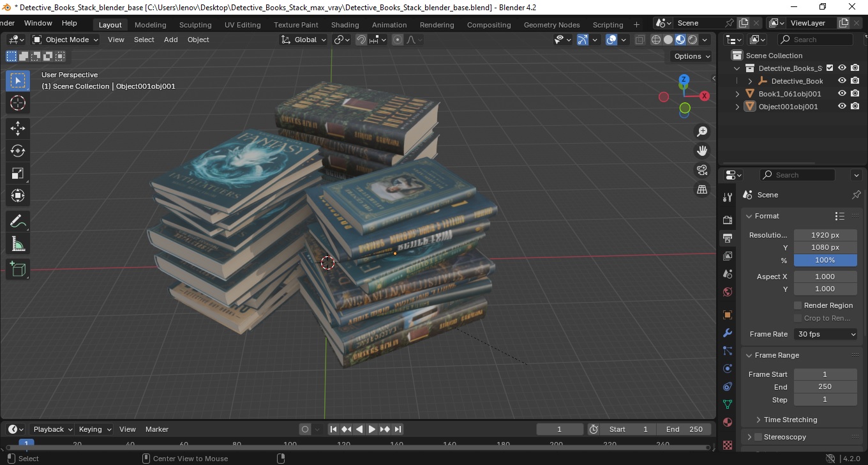Open viewport Select menu
This screenshot has width=868, height=465.
pyautogui.click(x=144, y=40)
